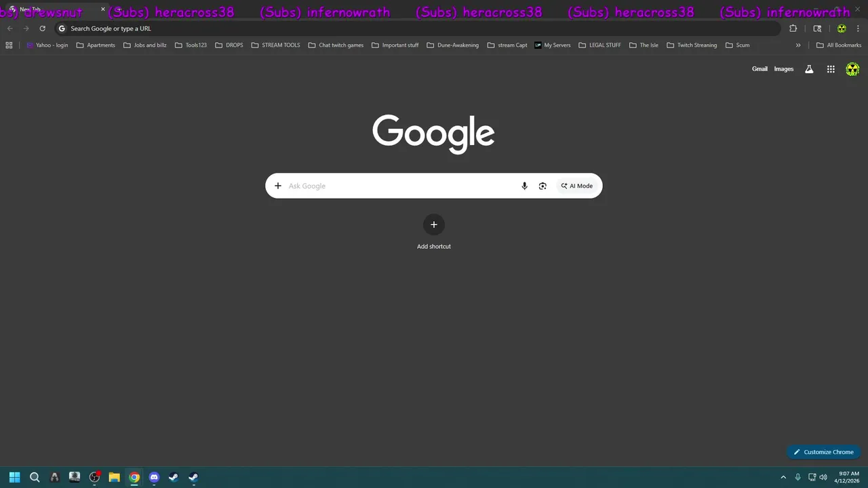Switch to Chrome in the taskbar
868x488 pixels.
tap(134, 477)
